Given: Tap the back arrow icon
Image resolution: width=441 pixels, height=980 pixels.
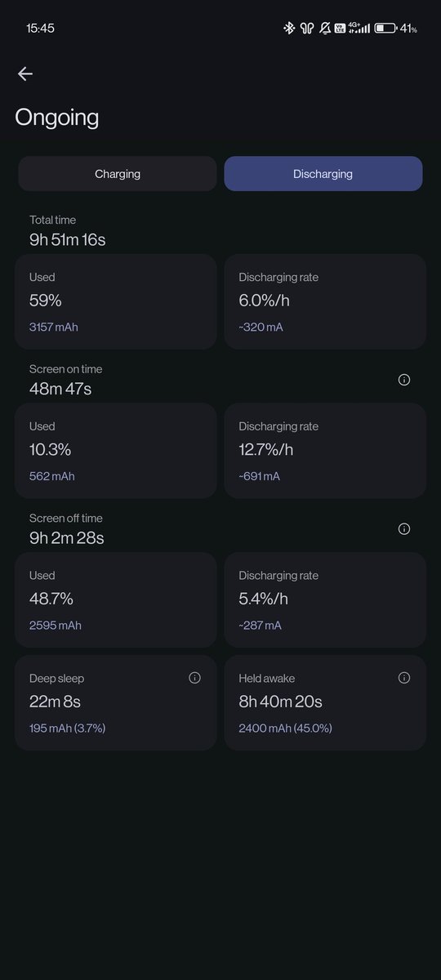Looking at the screenshot, I should [x=24, y=73].
